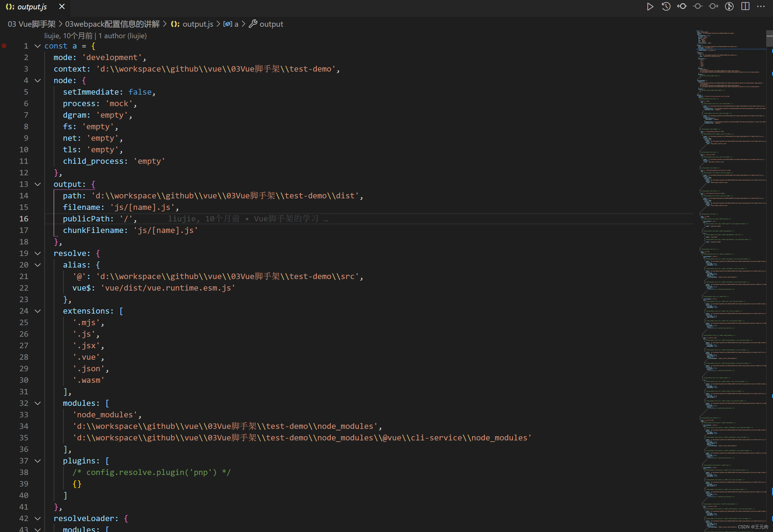Click the 'a' symbol breadcrumb
Screen dimensions: 773x532
(236, 24)
